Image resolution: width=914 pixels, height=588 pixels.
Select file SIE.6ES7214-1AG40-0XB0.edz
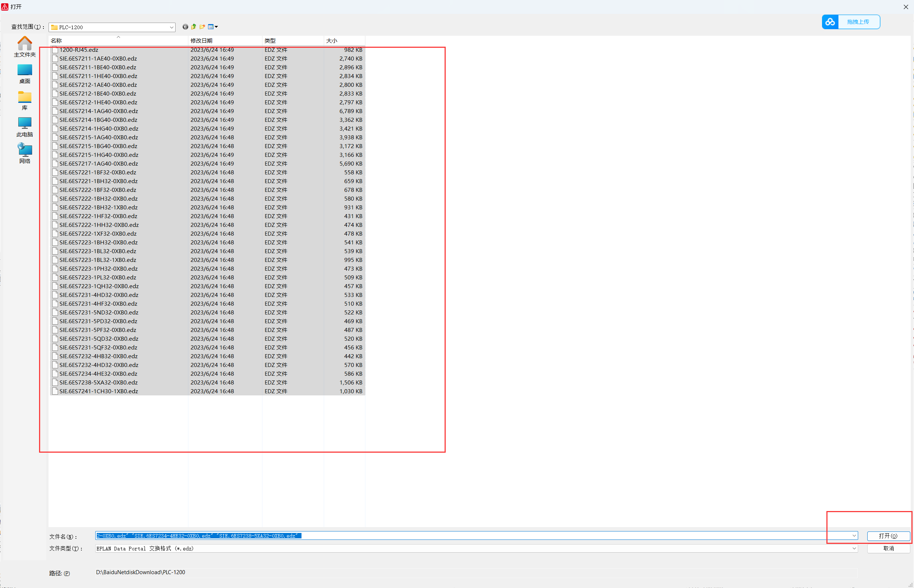point(99,111)
